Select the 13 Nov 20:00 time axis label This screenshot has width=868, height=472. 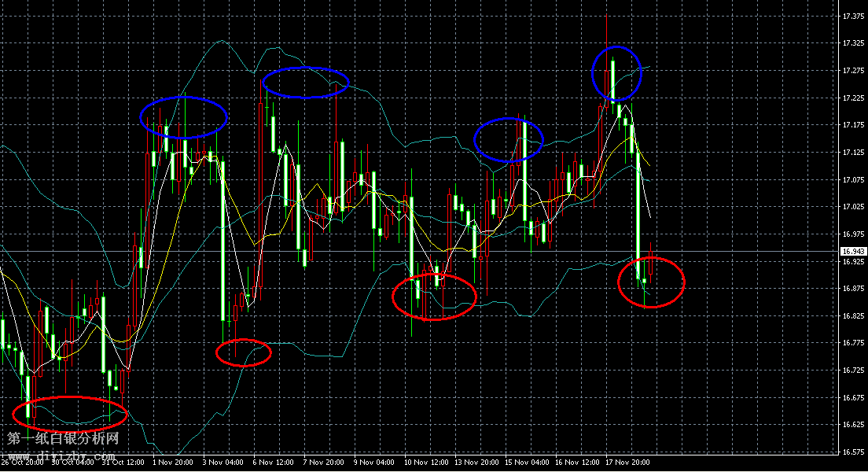476,462
